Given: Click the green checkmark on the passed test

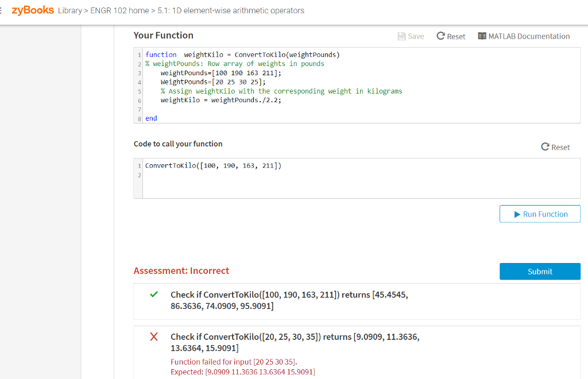Looking at the screenshot, I should [x=153, y=295].
